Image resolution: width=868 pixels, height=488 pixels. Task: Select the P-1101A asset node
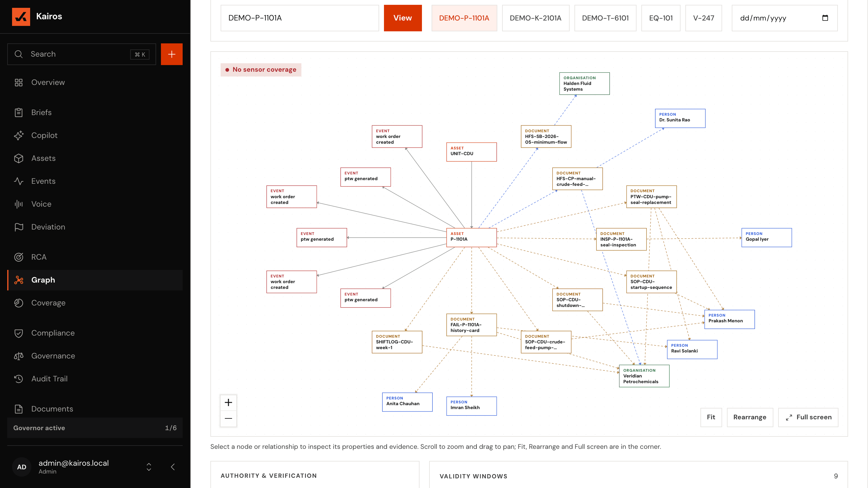pos(471,237)
